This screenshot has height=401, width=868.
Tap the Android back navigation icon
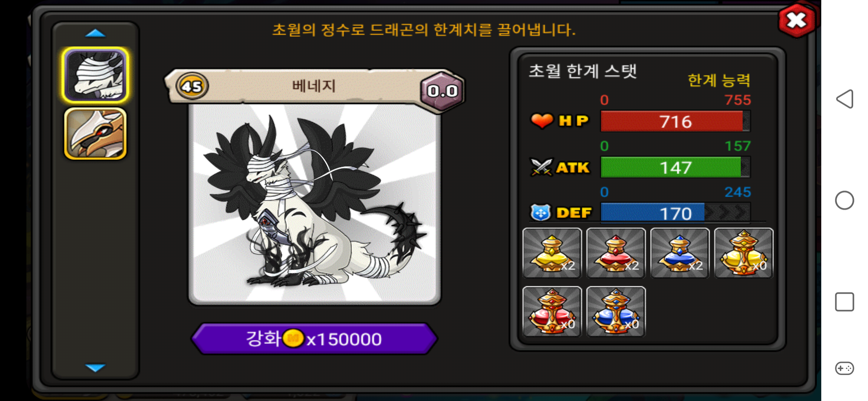tap(845, 99)
